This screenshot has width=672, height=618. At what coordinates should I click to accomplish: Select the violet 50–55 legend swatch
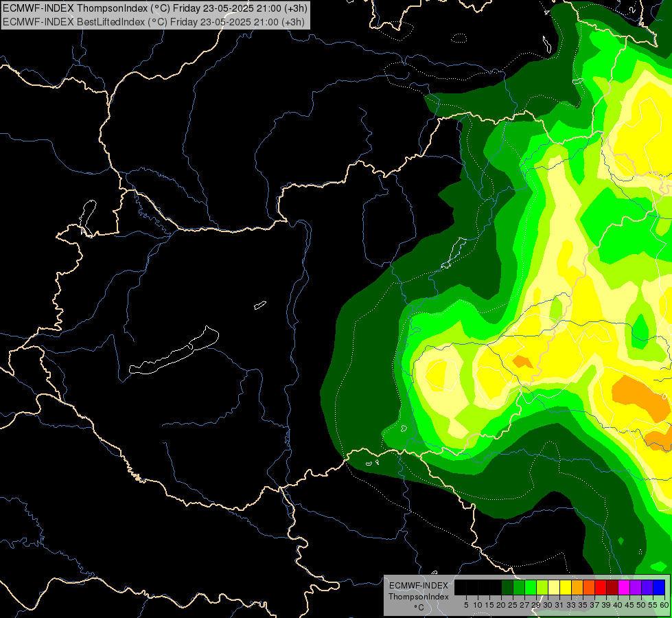[647, 587]
